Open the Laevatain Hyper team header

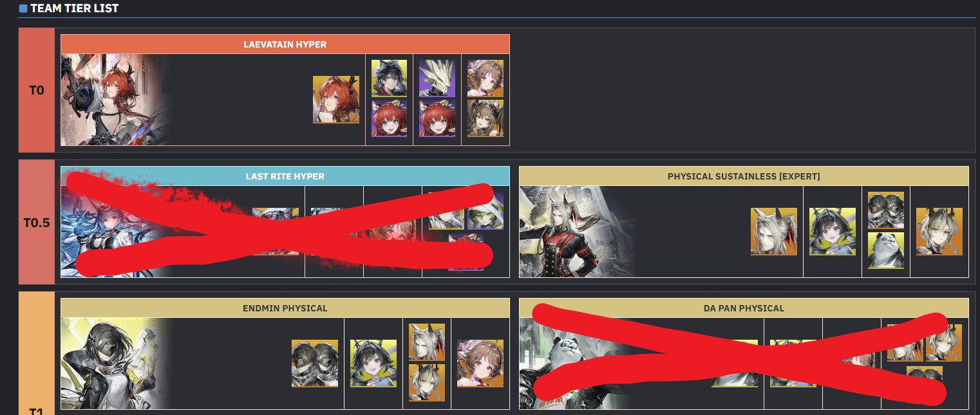285,44
